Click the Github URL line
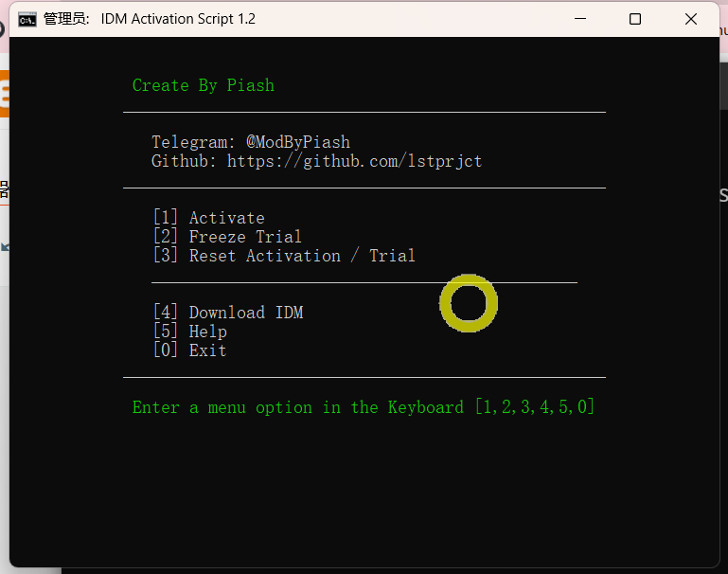 (x=316, y=161)
